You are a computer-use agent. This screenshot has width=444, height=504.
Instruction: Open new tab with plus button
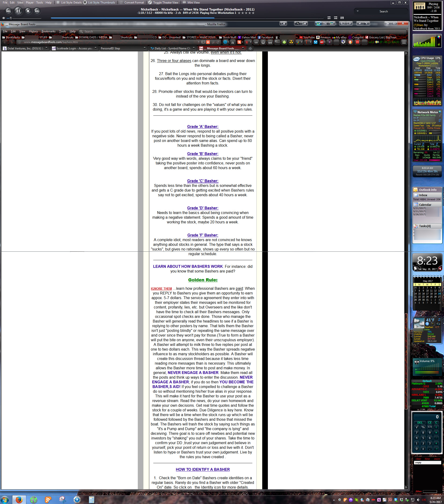click(250, 48)
